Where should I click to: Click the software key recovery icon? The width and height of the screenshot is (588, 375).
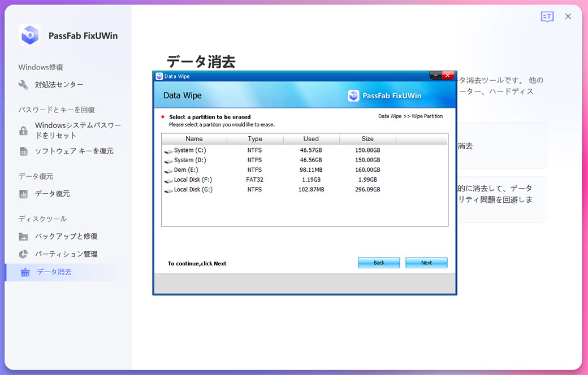23,151
